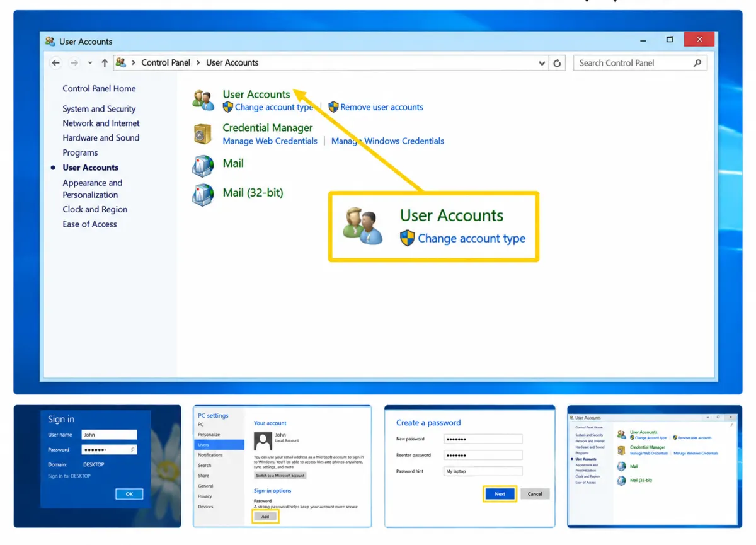The image size is (756, 545).
Task: Refresh the Control Panel address bar
Action: point(557,63)
